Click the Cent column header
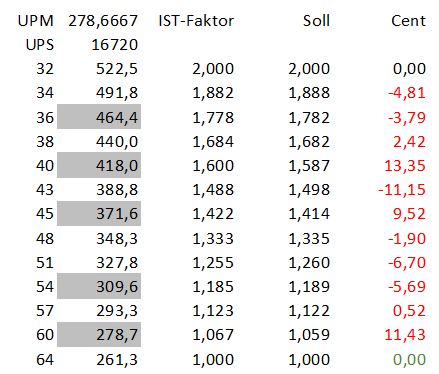The height and width of the screenshot is (374, 439). (x=408, y=21)
